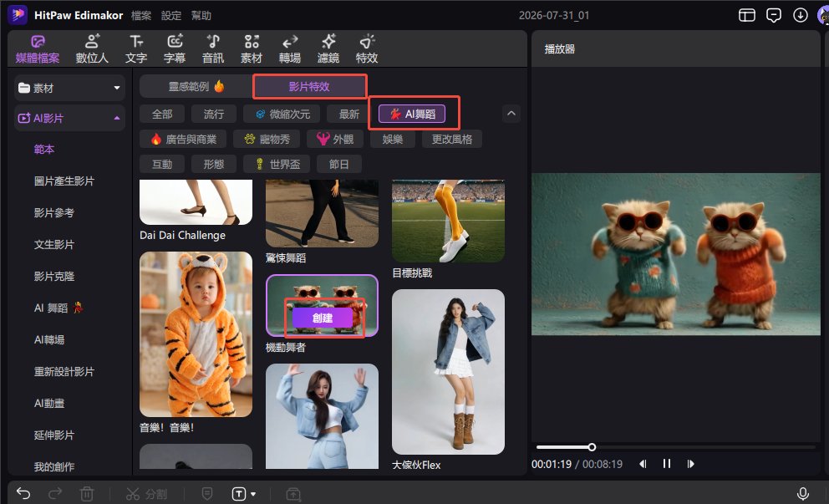Open the feedback message icon
This screenshot has height=504, width=829.
[x=774, y=15]
